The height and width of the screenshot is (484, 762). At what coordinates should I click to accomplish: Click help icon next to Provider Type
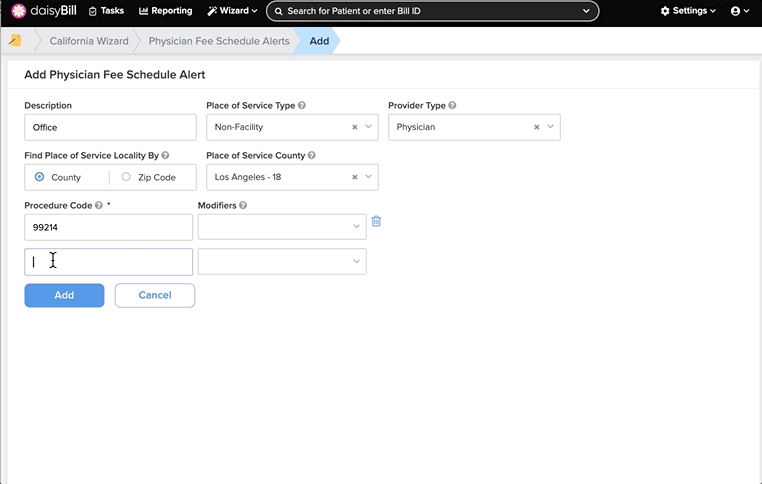[452, 105]
